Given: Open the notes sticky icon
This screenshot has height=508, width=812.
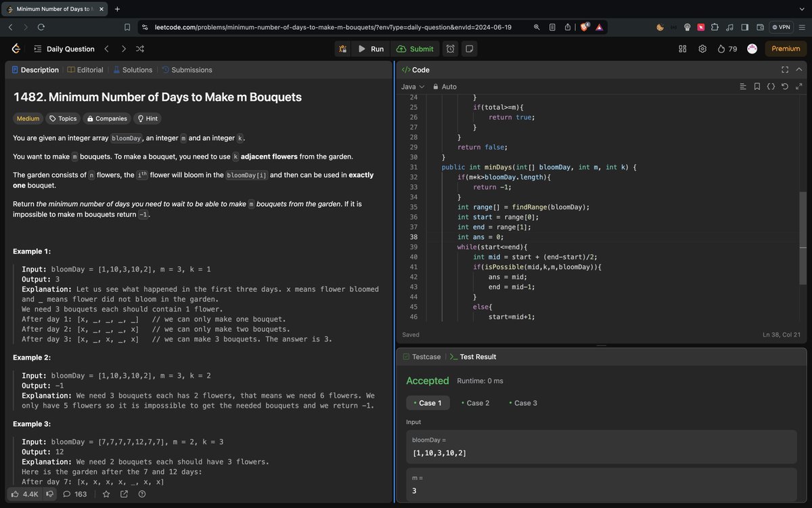Looking at the screenshot, I should click(x=469, y=49).
